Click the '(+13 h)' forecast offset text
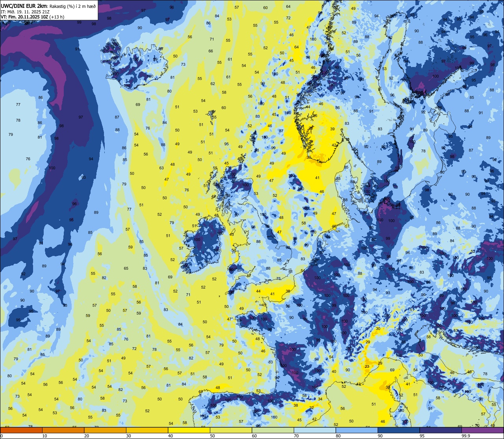Screen dimensions: 504x439 (57, 17)
